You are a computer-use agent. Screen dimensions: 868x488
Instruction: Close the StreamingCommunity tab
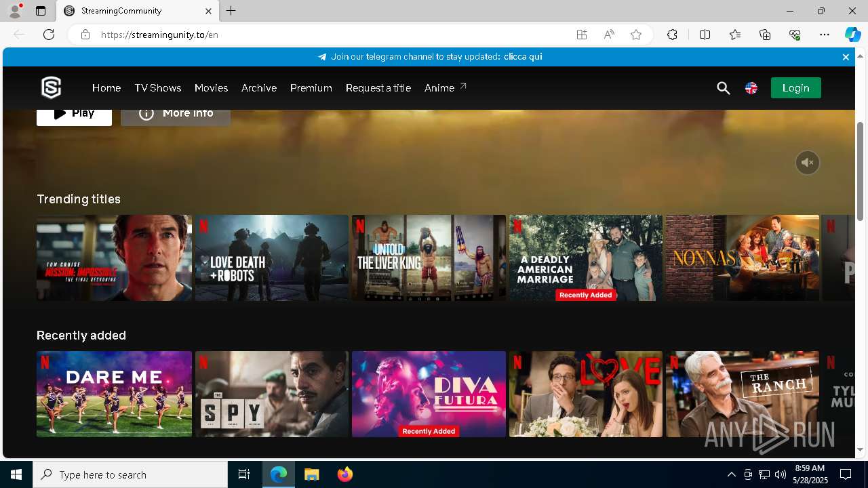pos(209,11)
